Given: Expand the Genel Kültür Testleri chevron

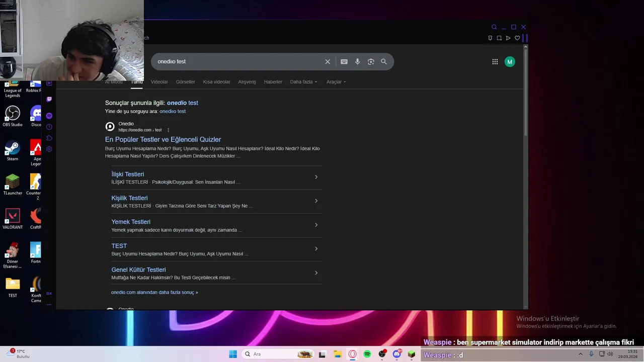Looking at the screenshot, I should (x=316, y=273).
